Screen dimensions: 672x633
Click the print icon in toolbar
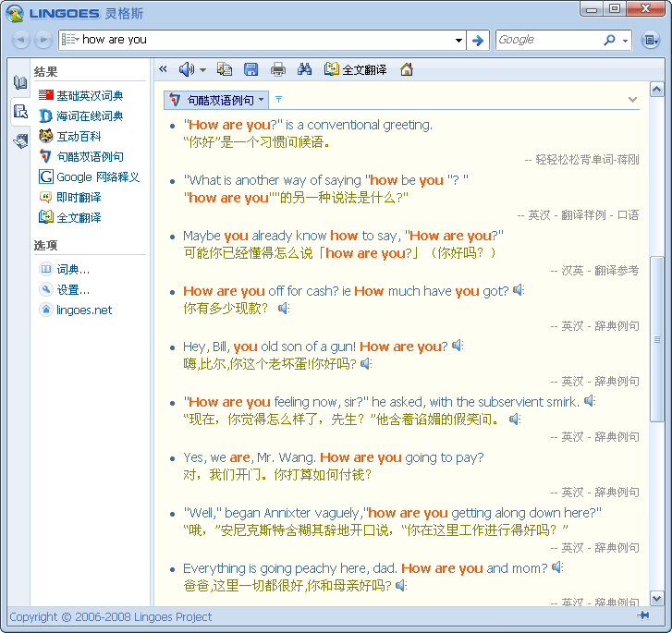coord(277,69)
